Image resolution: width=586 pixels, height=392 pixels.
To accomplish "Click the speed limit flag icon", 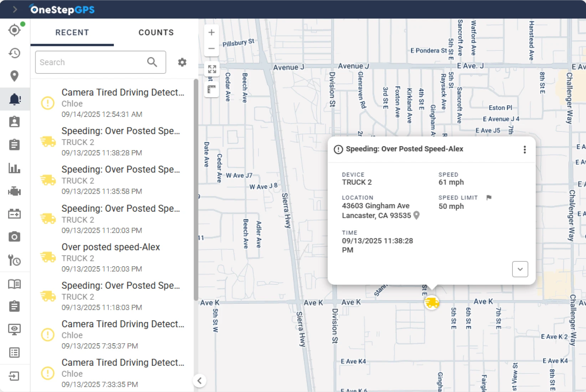I will pos(489,197).
